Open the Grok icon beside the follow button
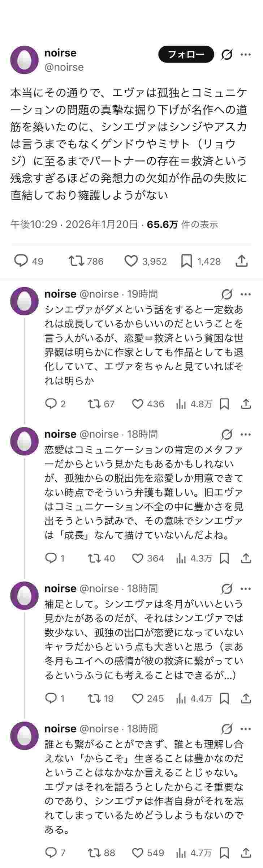263x868 pixels. point(227,55)
